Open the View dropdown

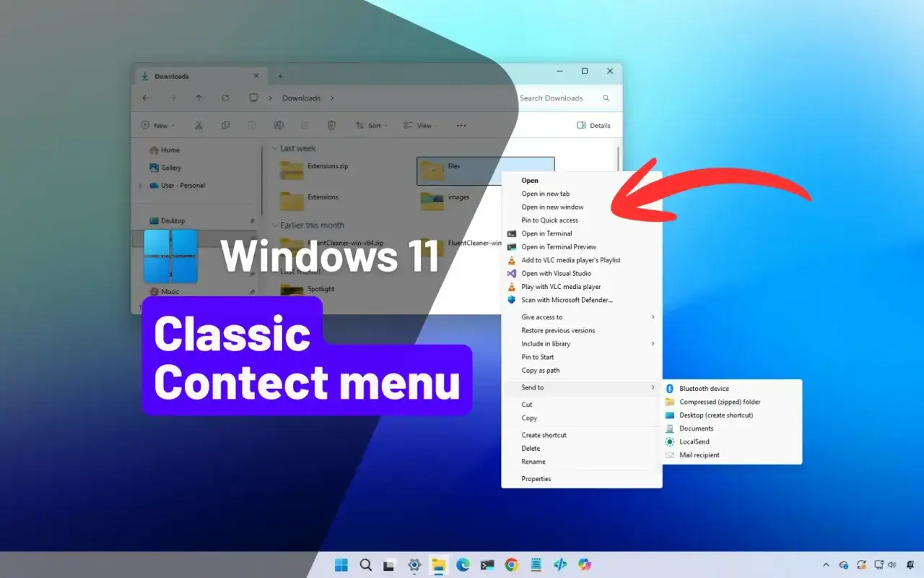[419, 126]
